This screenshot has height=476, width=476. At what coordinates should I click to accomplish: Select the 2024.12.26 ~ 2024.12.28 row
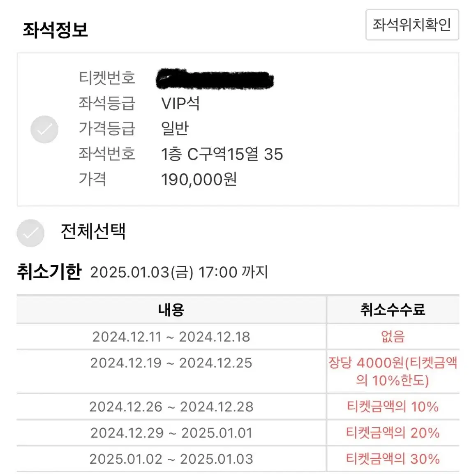click(x=238, y=407)
